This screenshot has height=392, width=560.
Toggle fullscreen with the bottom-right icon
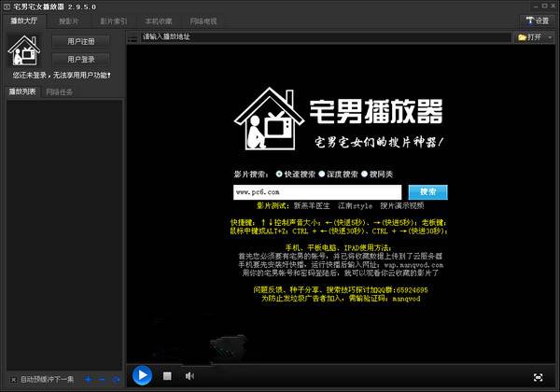pyautogui.click(x=538, y=377)
